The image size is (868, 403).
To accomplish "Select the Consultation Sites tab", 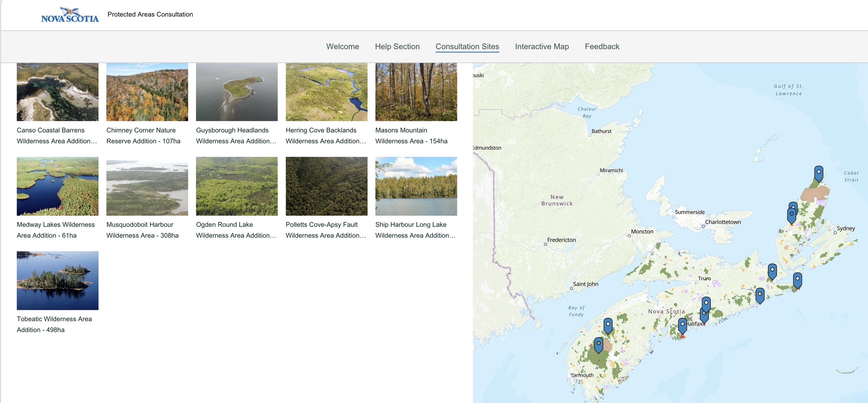I will [x=467, y=47].
